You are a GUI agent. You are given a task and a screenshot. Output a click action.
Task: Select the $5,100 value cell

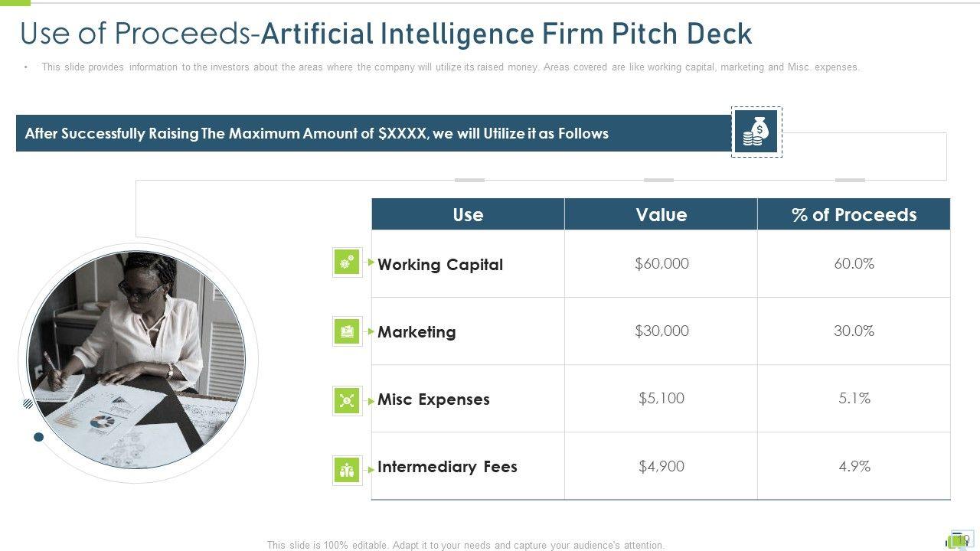point(661,398)
